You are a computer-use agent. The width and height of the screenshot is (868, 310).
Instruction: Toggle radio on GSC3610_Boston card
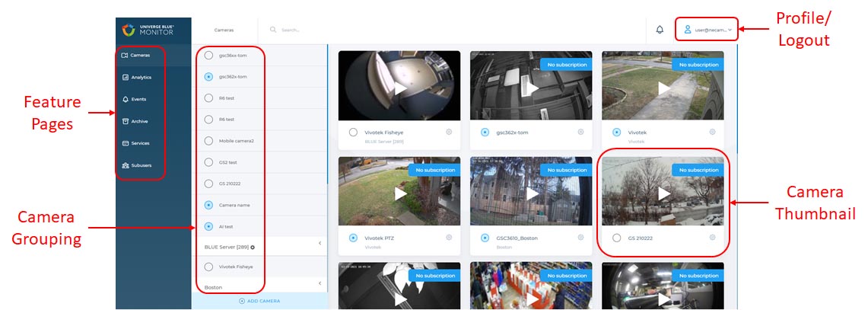point(485,238)
